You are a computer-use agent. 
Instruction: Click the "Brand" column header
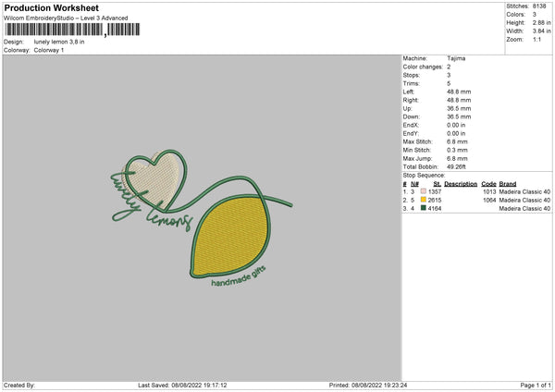tap(508, 184)
